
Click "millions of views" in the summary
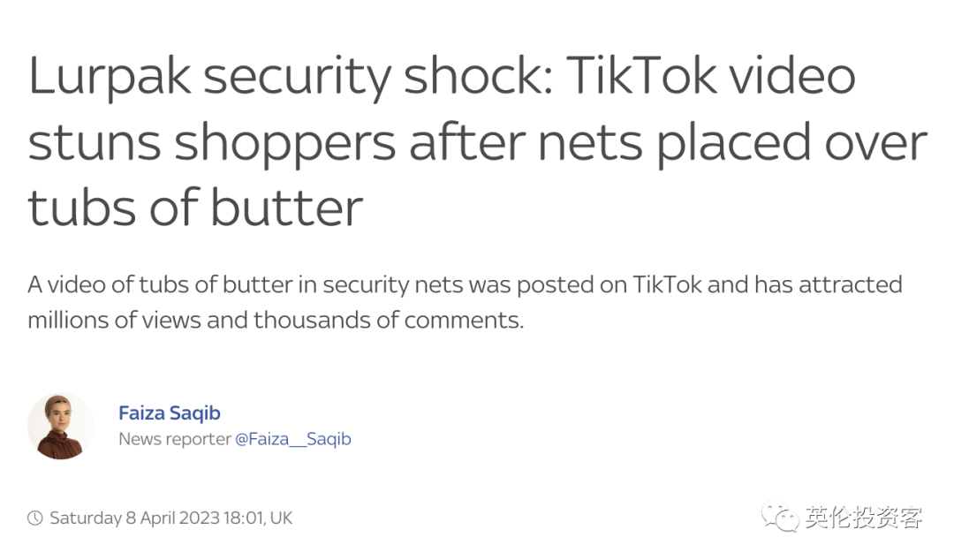coord(114,320)
